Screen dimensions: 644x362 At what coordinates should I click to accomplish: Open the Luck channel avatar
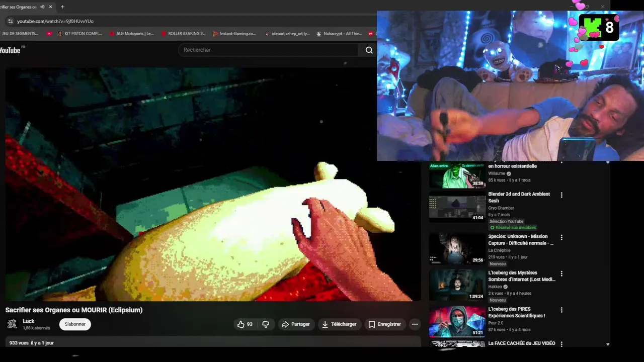coord(12,324)
